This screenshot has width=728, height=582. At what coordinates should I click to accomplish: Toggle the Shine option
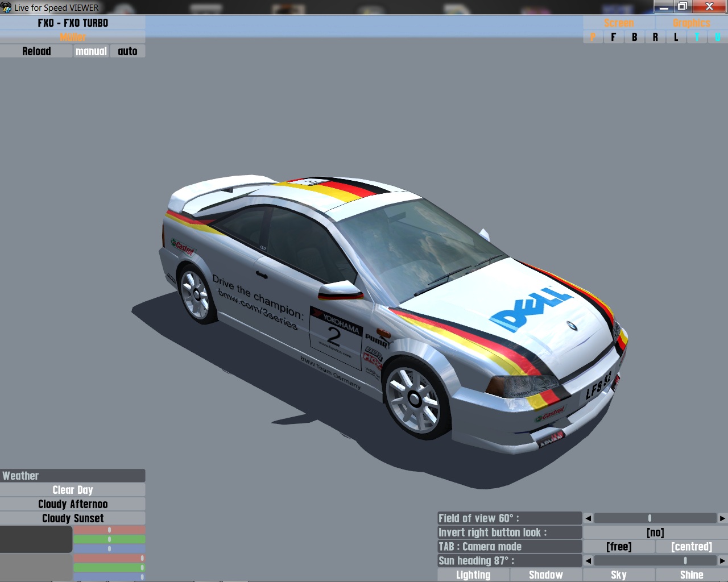pos(692,575)
